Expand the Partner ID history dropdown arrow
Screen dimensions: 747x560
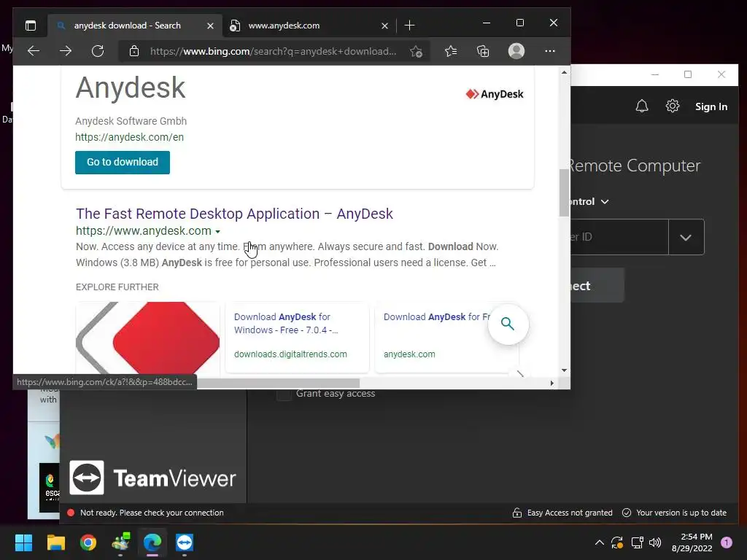(x=686, y=237)
